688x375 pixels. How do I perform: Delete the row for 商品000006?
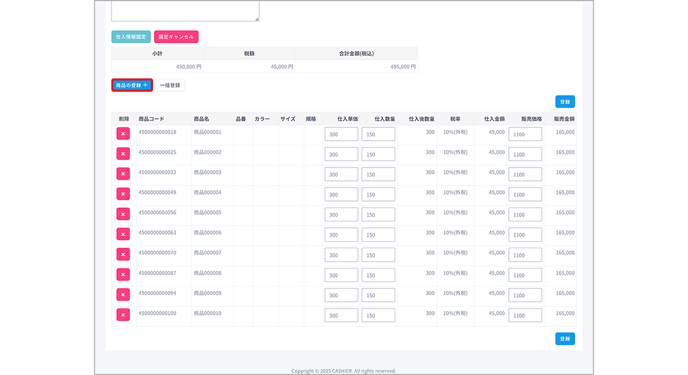click(123, 234)
